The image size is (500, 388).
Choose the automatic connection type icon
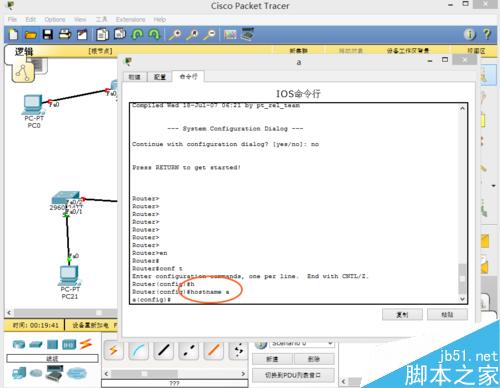pyautogui.click(x=113, y=350)
